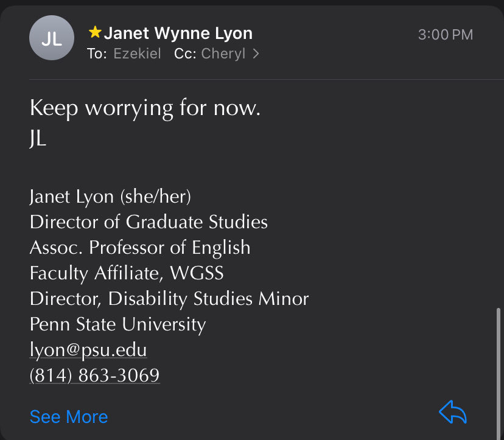Click the "Director, Disability Studies Minor" line

(x=169, y=299)
